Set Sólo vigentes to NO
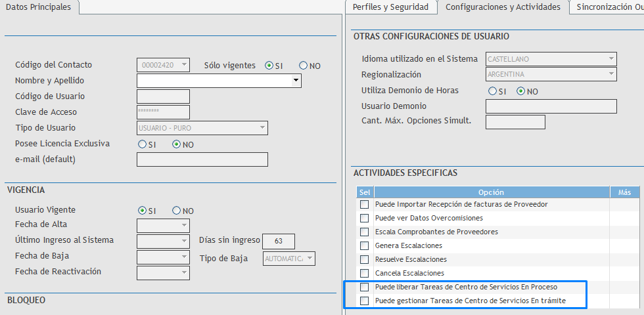Image resolution: width=644 pixels, height=315 pixels. [x=304, y=66]
